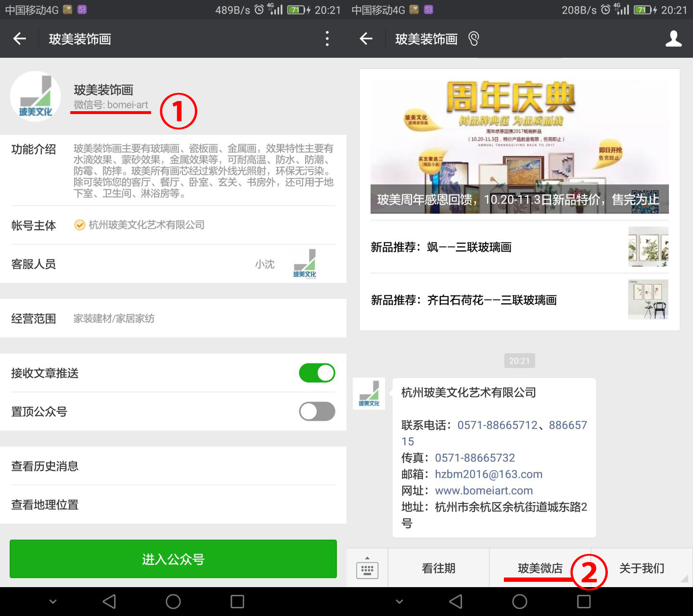Open article 新品推荐：齐白石荷花——三联玻璃画
This screenshot has height=616, width=693.
pos(520,300)
